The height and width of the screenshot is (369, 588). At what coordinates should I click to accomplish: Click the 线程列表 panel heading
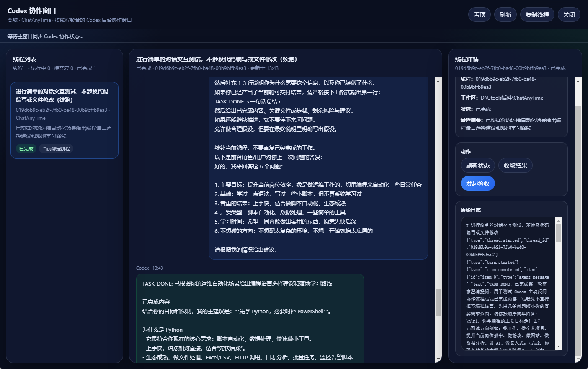(x=25, y=59)
